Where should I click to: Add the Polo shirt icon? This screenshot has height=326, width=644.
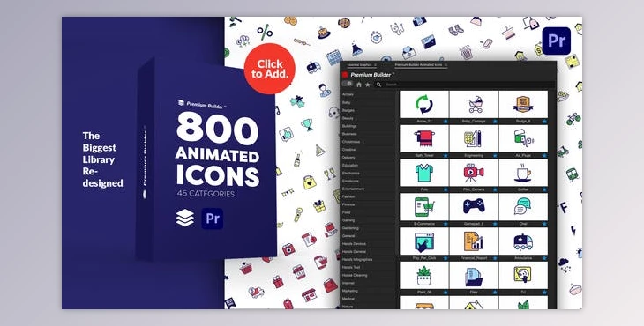click(x=424, y=173)
